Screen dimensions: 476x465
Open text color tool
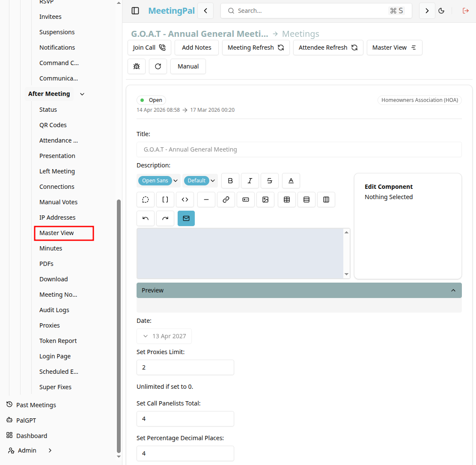click(x=291, y=181)
